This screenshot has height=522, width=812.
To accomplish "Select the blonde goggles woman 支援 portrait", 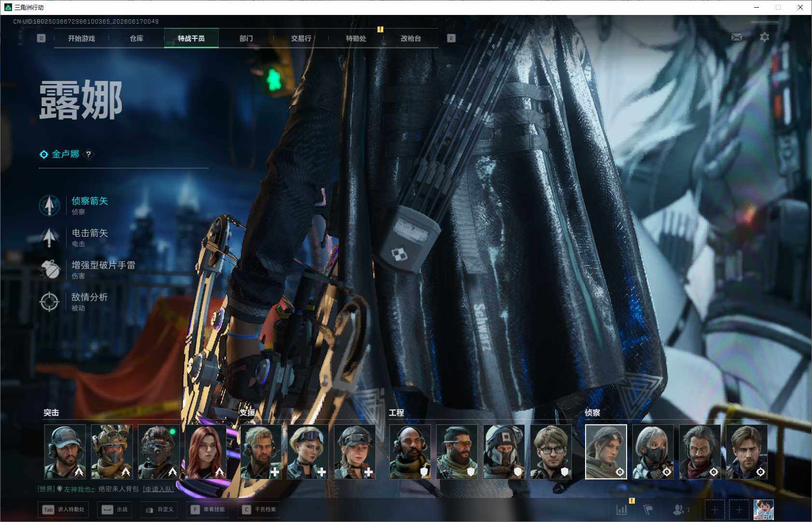I will coord(308,452).
